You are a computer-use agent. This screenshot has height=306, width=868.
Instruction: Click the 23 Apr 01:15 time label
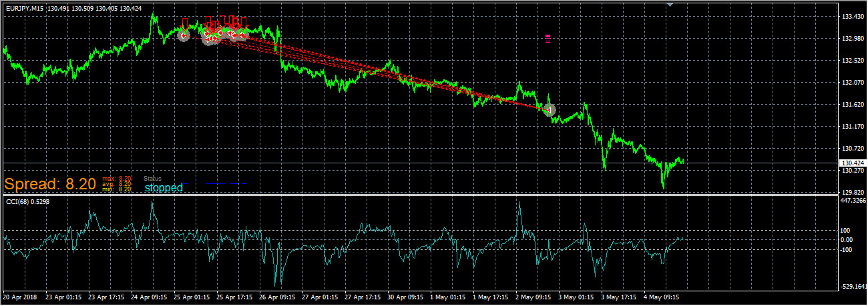click(65, 297)
